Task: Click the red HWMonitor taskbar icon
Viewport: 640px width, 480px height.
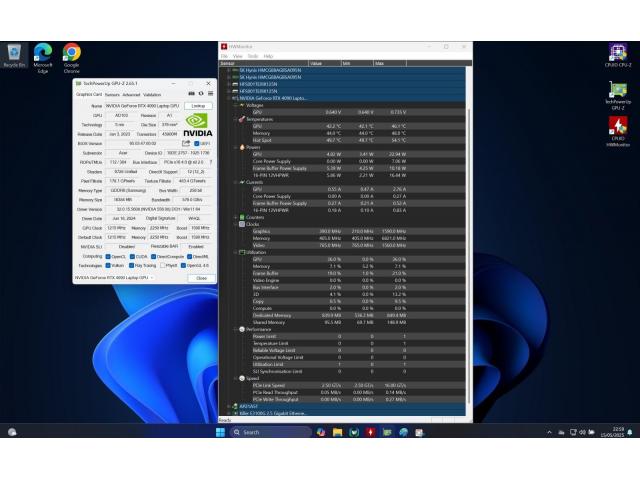Action: (370, 432)
